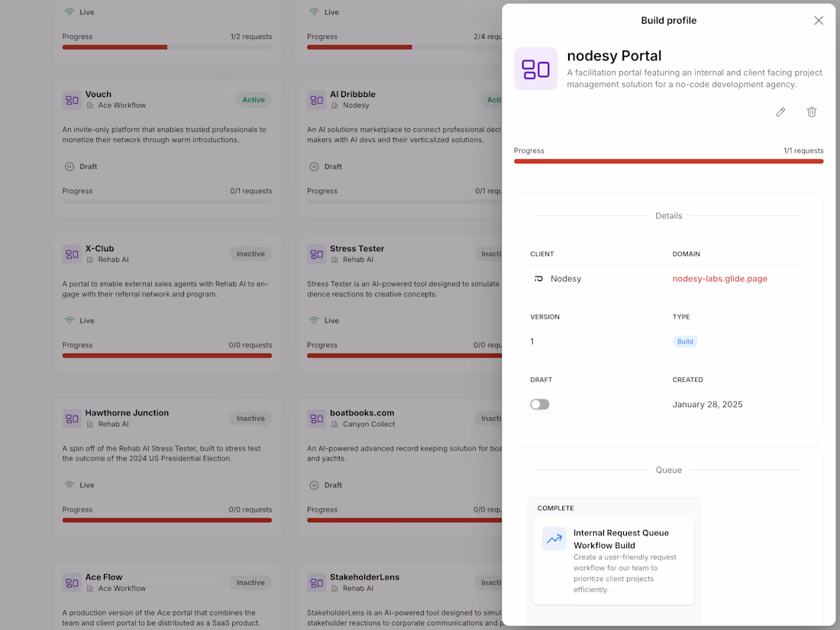Click the 1/1 requests count in profile
The image size is (840, 630).
(x=803, y=150)
